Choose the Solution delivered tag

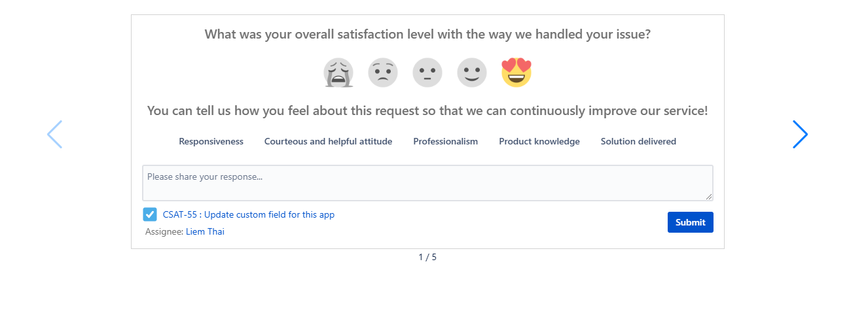click(x=638, y=141)
